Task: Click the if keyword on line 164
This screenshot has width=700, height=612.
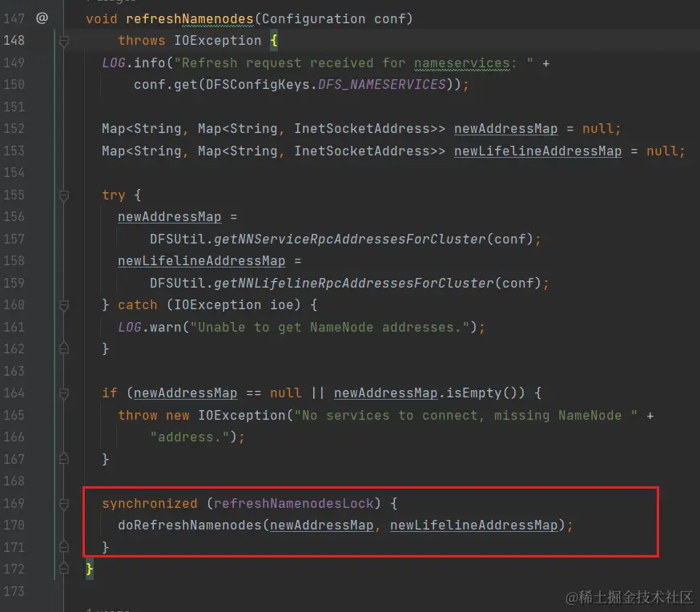Action: coord(110,393)
